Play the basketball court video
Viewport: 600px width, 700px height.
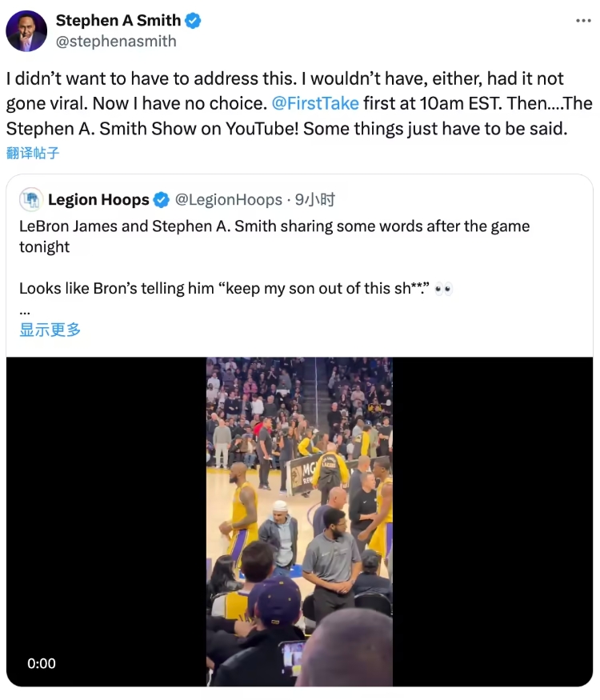click(299, 521)
